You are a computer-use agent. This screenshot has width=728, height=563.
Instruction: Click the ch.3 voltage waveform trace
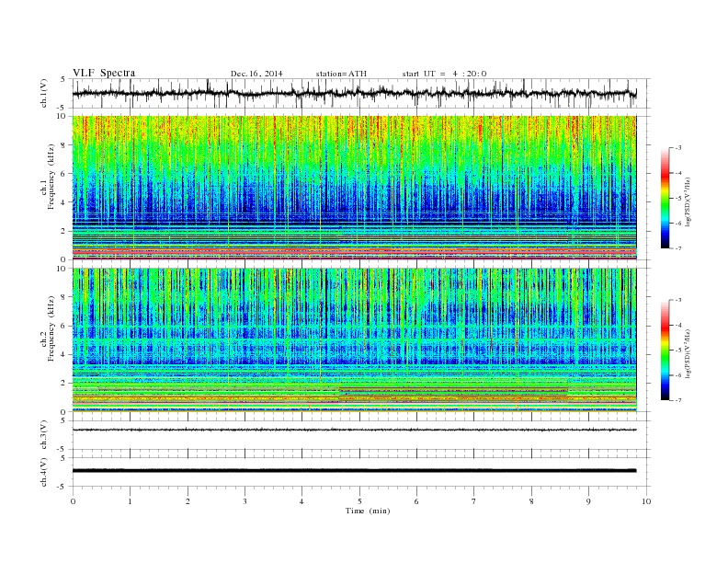pyautogui.click(x=354, y=430)
